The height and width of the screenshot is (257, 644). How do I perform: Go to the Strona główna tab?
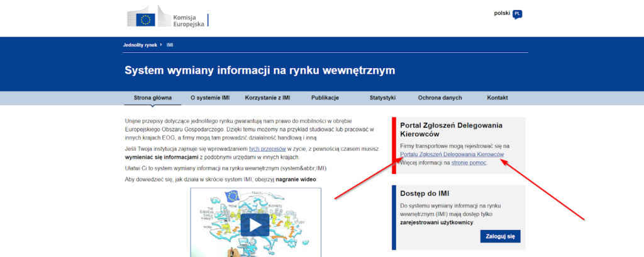[x=152, y=98]
